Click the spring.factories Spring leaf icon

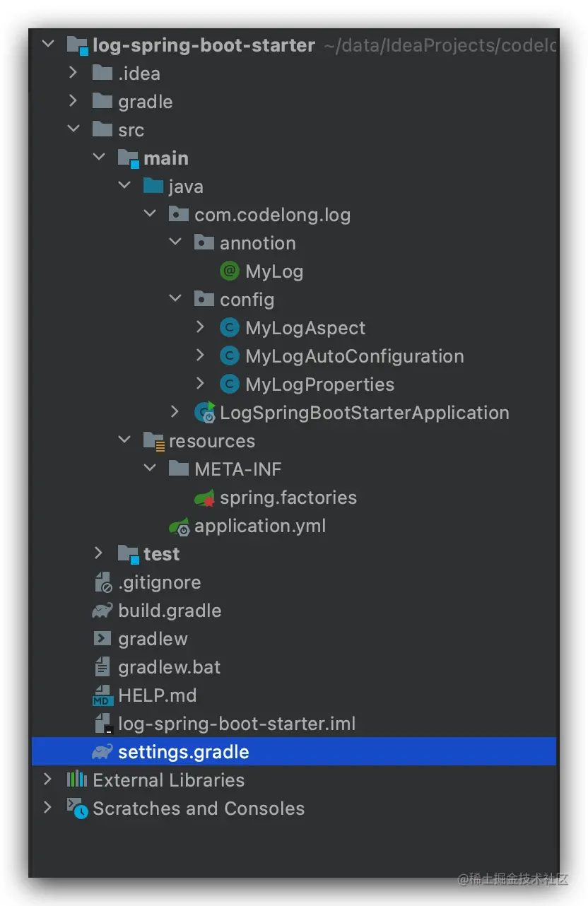pos(204,497)
